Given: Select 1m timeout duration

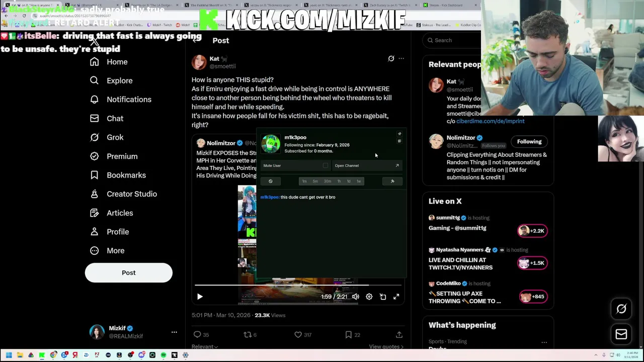Looking at the screenshot, I should click(304, 181).
